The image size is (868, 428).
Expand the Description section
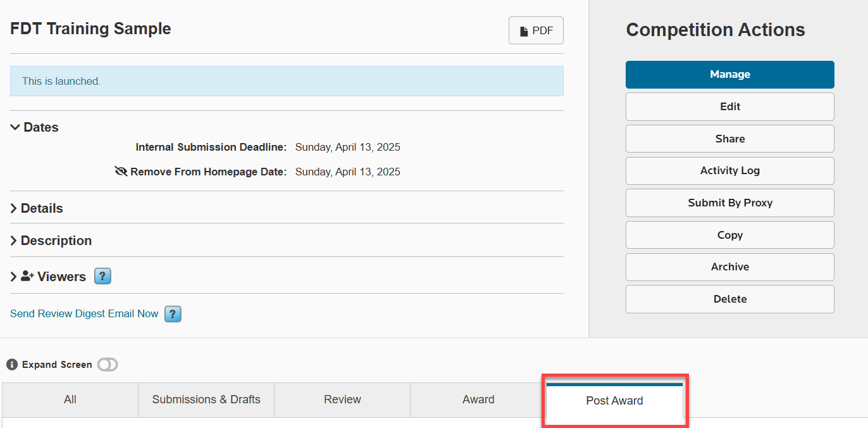[51, 241]
